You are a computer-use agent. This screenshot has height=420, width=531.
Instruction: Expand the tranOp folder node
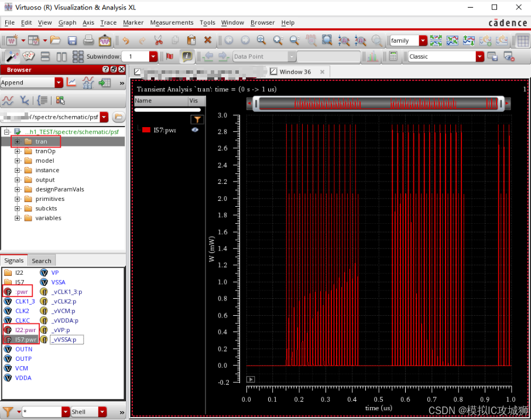pyautogui.click(x=18, y=151)
